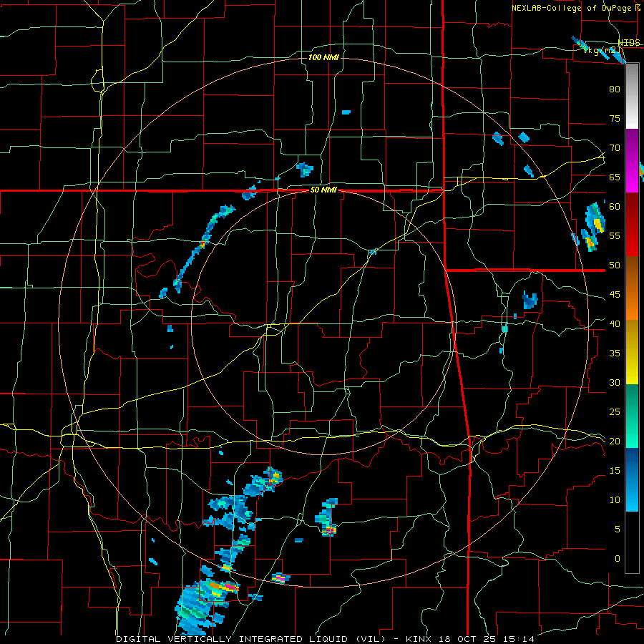The image size is (644, 644).
Task: Click the 15 value on the scale
Action: tap(615, 471)
